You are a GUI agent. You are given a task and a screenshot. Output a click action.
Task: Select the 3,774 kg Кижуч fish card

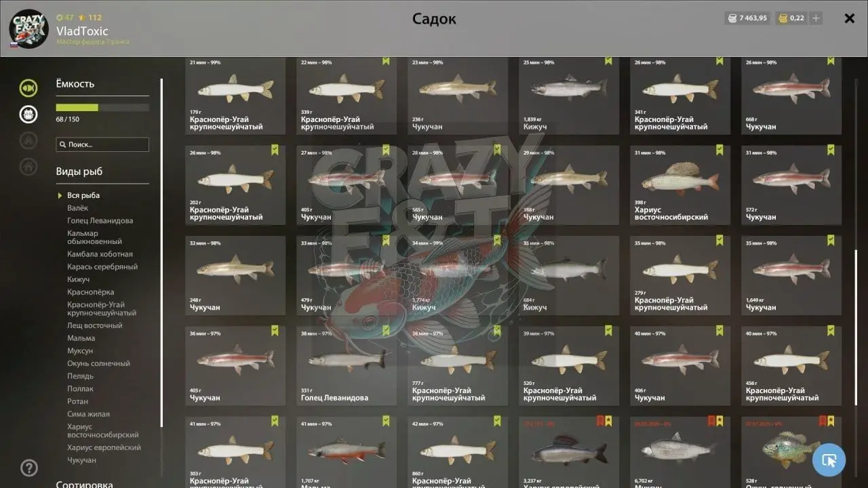[x=458, y=275]
